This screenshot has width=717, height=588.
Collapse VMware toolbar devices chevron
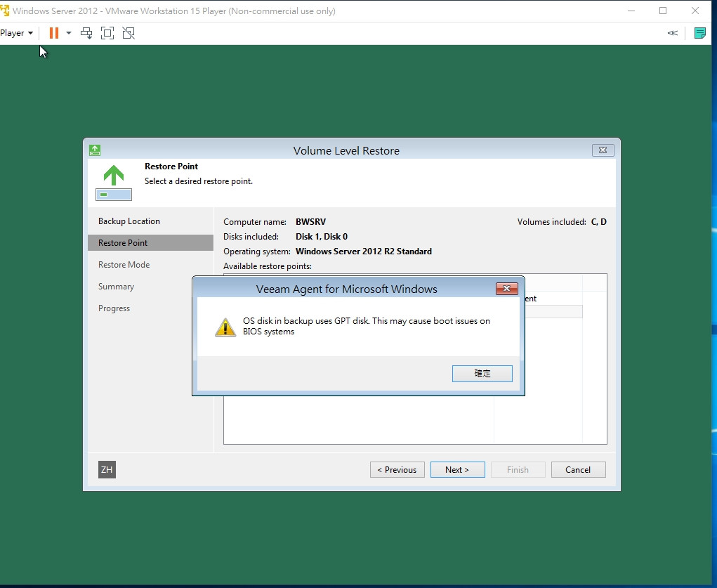672,33
